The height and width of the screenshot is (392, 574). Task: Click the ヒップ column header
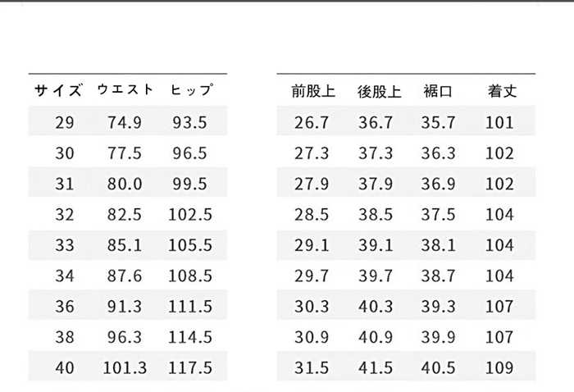tap(190, 90)
